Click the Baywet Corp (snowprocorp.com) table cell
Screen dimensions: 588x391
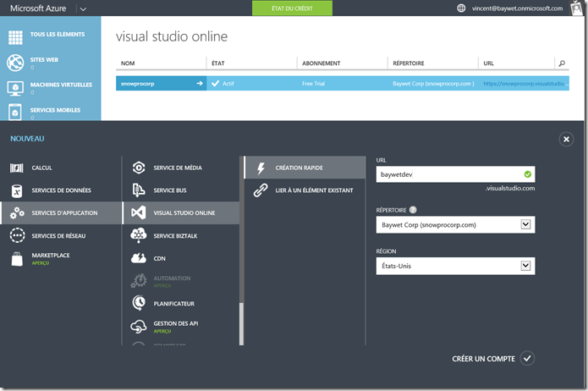coord(433,83)
